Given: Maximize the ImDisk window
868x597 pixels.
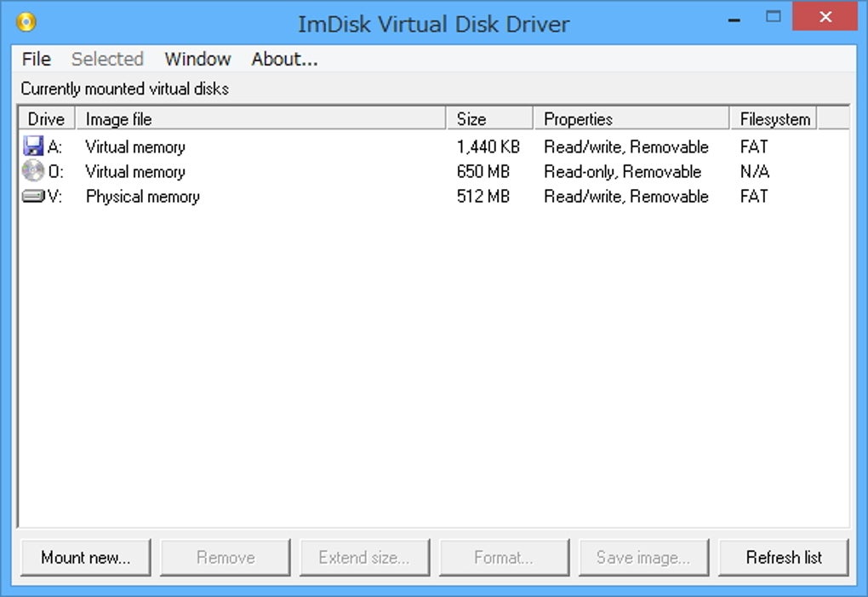Looking at the screenshot, I should coord(773,17).
